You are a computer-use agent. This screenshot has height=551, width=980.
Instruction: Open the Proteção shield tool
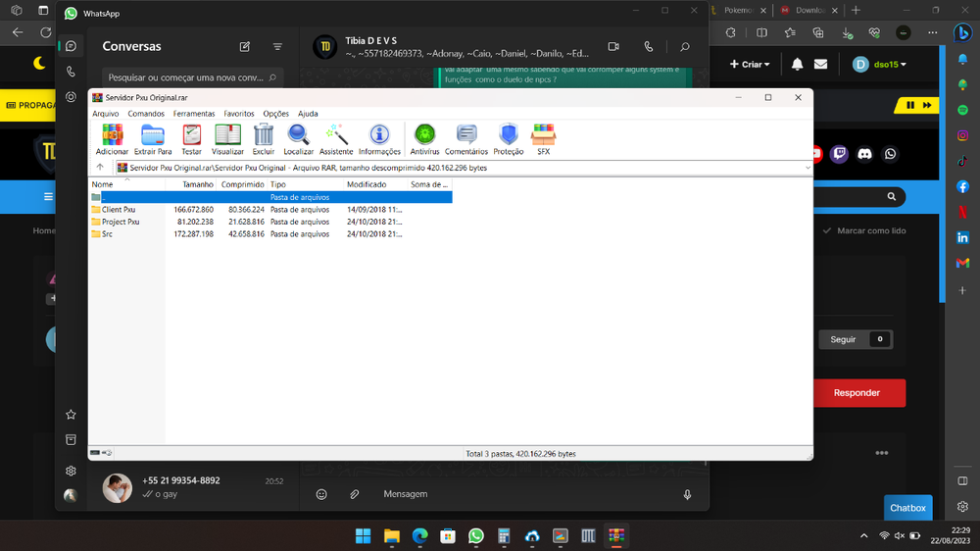tap(508, 138)
